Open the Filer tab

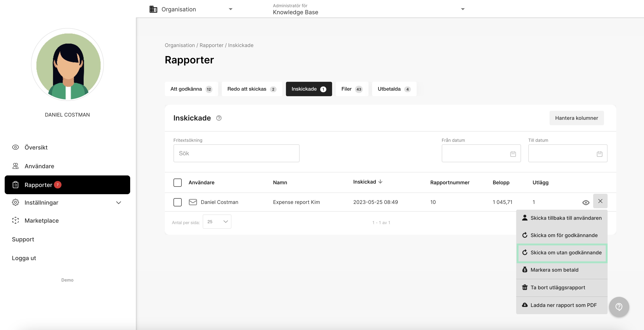pos(352,89)
